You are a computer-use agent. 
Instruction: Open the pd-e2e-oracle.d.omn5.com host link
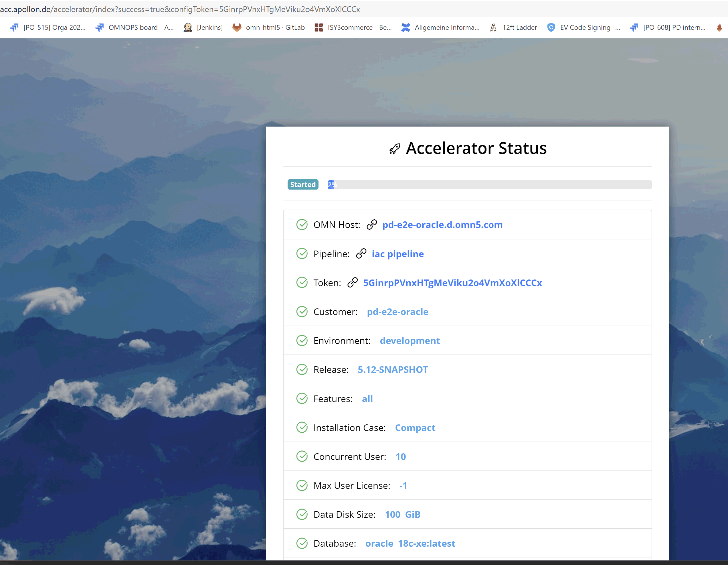(442, 225)
